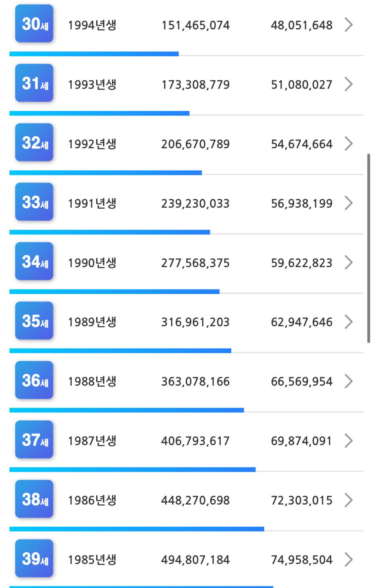
Task: Expand the 1994년생 row chevron
Action: click(x=349, y=25)
